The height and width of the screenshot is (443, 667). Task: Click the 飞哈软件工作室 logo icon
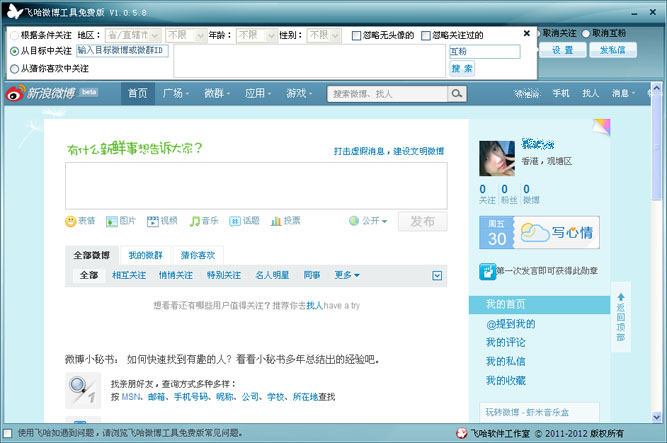(462, 433)
